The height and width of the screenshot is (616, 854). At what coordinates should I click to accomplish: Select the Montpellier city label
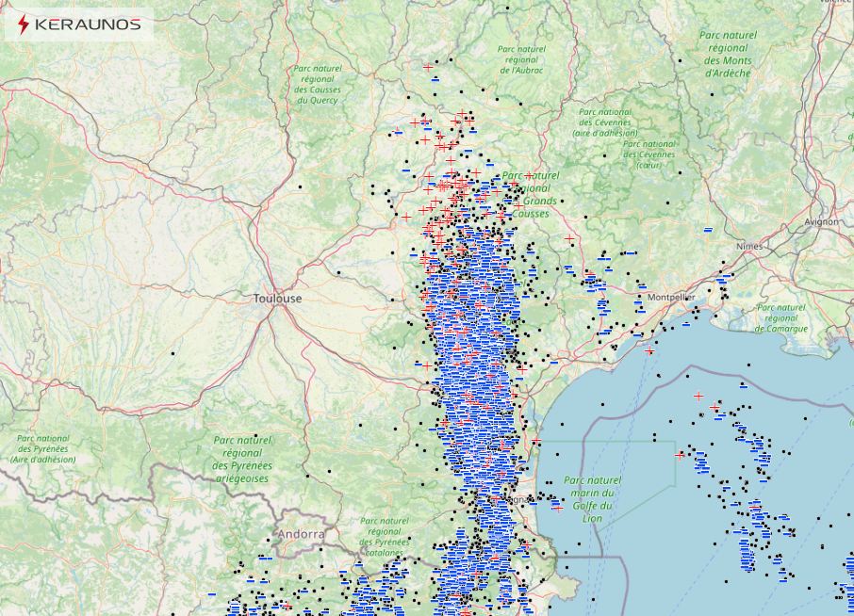point(671,296)
